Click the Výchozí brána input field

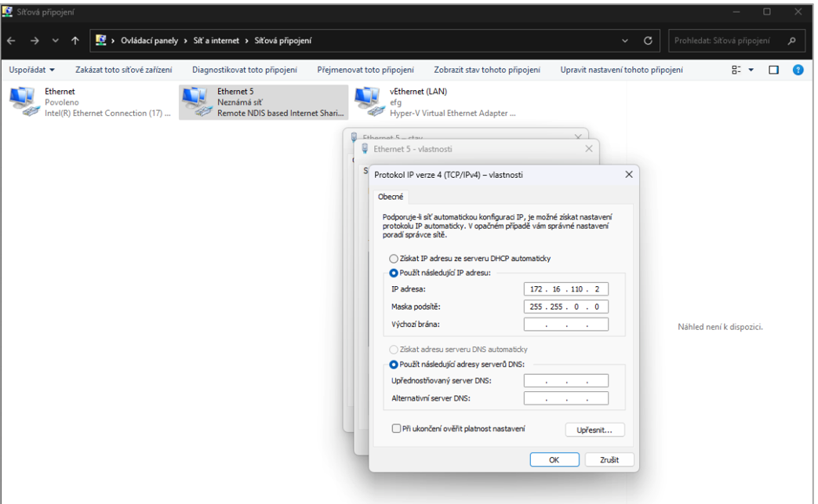[x=565, y=325]
